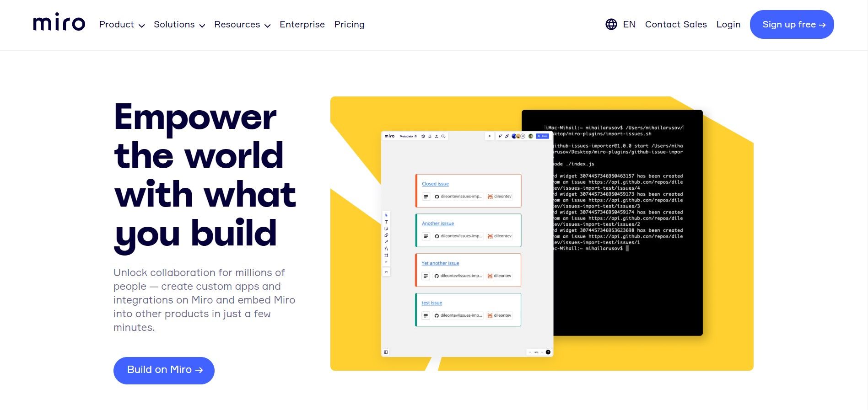Click the Sign up free button
The width and height of the screenshot is (868, 410).
pyautogui.click(x=792, y=25)
